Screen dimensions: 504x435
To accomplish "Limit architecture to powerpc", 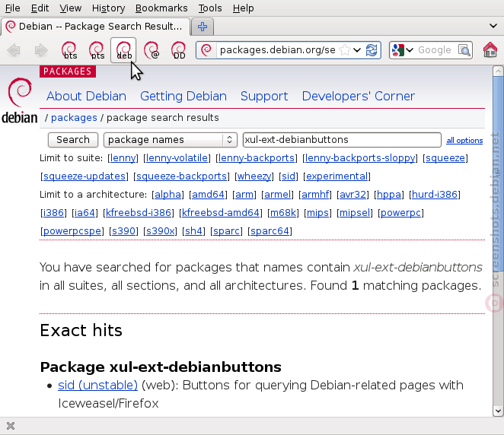I will [400, 213].
